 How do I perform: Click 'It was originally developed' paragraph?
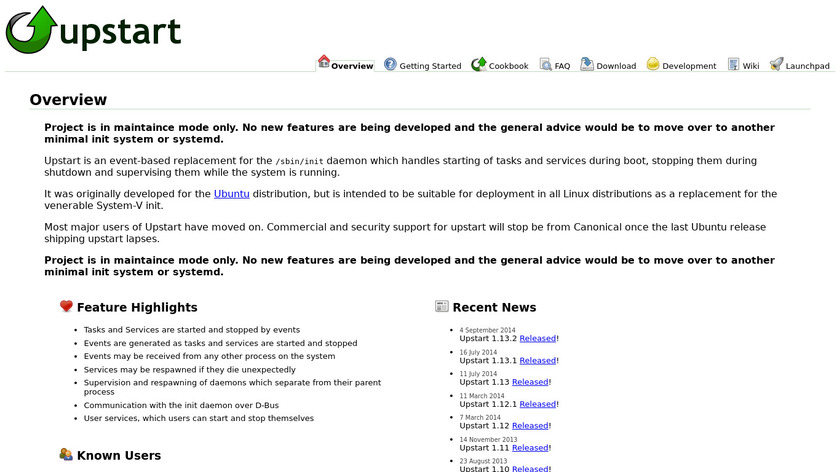pyautogui.click(x=410, y=200)
